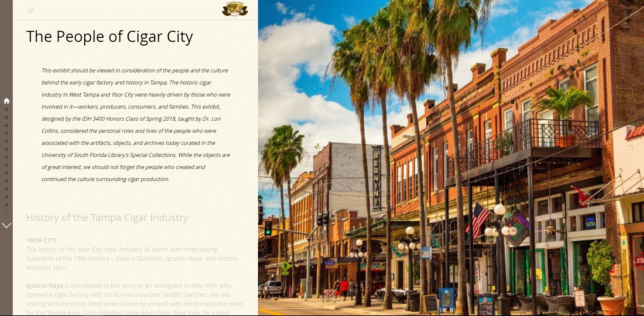Click the faded 15 section counter
The width and height of the screenshot is (644, 316).
[x=6, y=213]
